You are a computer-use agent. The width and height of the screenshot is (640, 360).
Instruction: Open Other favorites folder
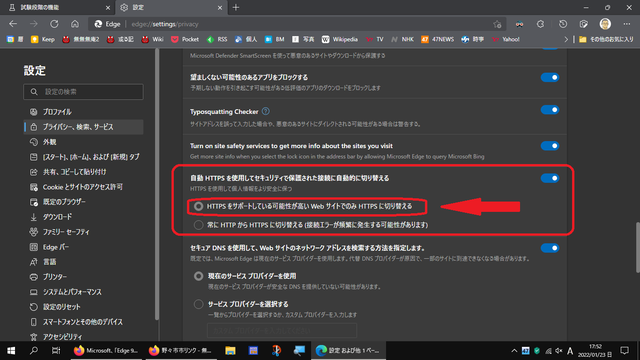606,39
